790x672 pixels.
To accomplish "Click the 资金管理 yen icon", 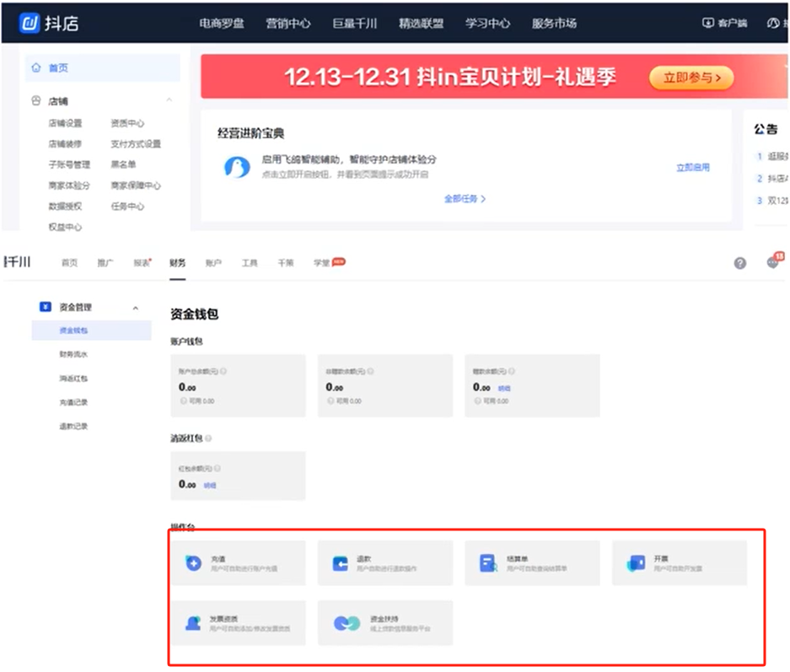I will [46, 307].
